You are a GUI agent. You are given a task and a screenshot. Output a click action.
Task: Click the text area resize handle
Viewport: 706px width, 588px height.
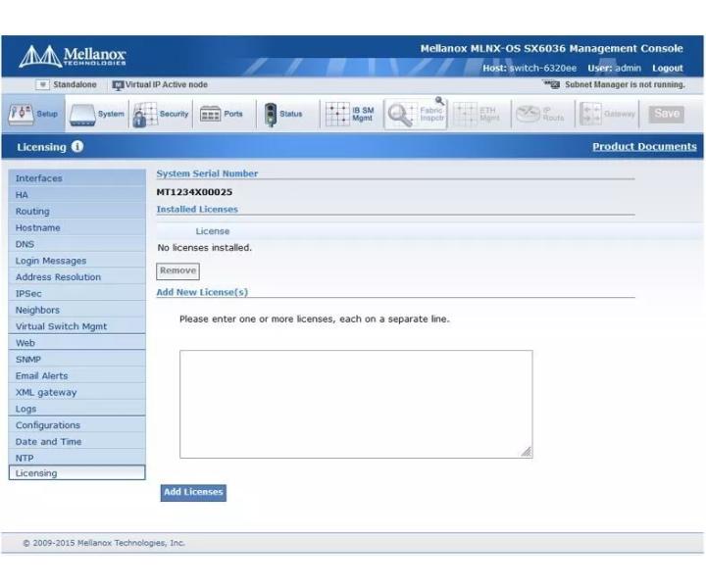tap(527, 452)
